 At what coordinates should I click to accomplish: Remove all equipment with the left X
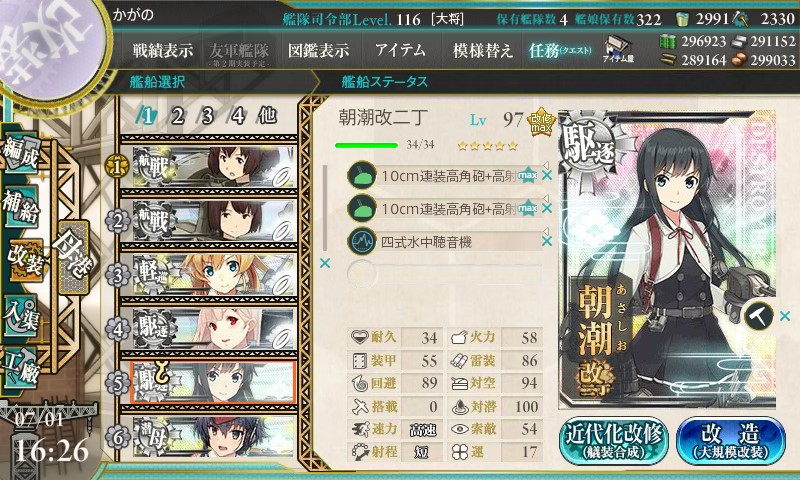coord(324,263)
